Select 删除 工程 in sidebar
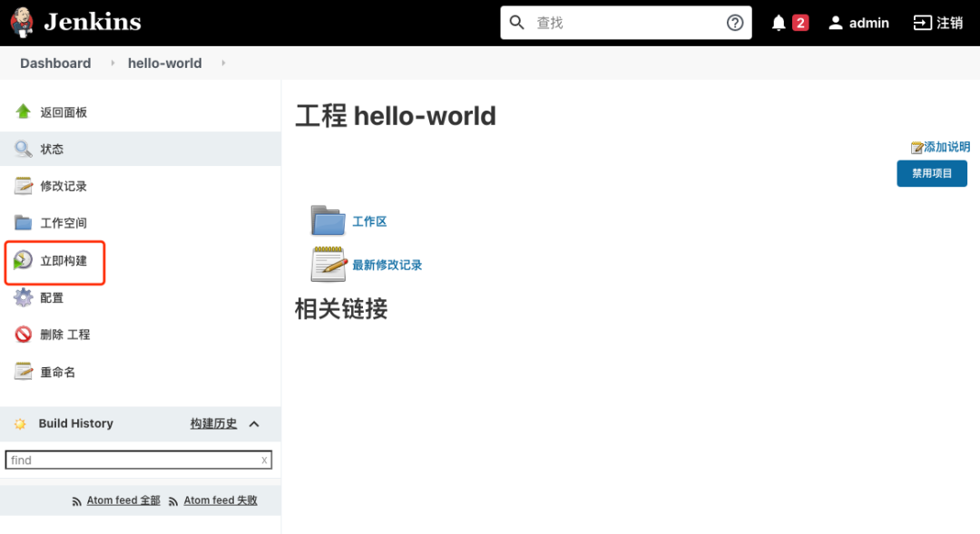The width and height of the screenshot is (980, 534). click(65, 335)
